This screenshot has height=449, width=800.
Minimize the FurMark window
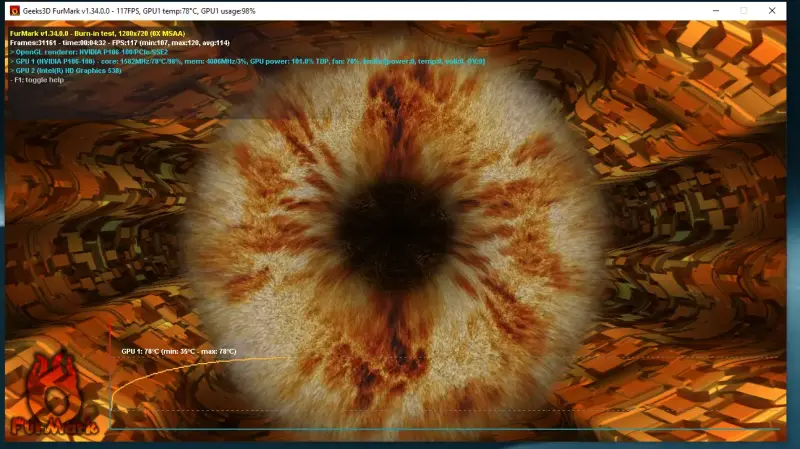[x=716, y=11]
